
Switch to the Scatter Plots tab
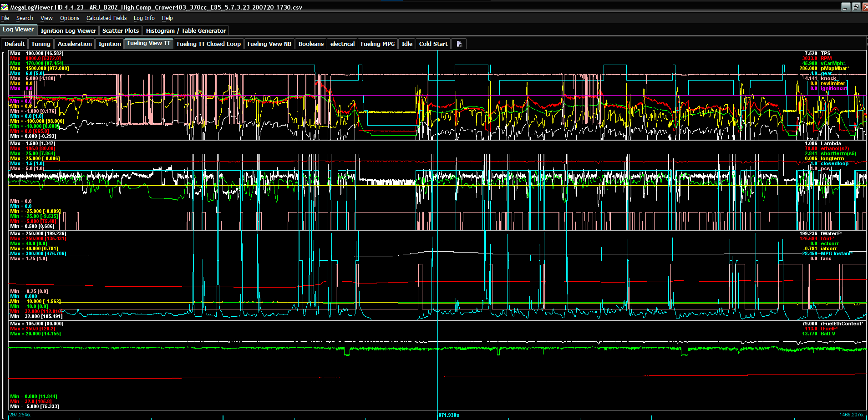point(120,30)
